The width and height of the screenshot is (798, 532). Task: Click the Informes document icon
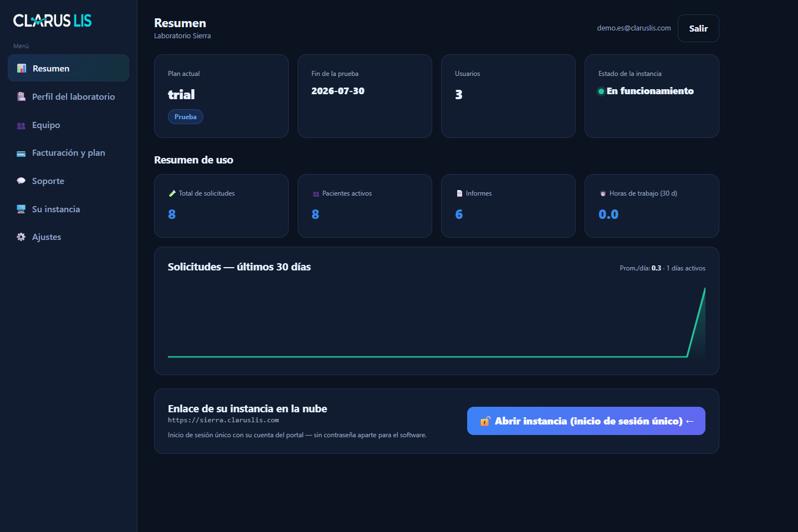[459, 193]
